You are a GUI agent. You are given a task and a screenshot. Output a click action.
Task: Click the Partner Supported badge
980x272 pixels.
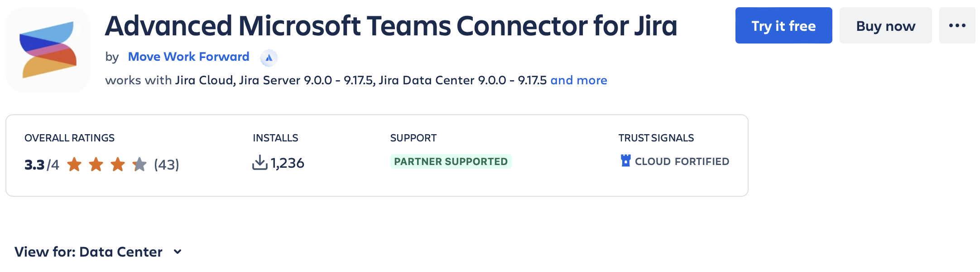pos(451,161)
